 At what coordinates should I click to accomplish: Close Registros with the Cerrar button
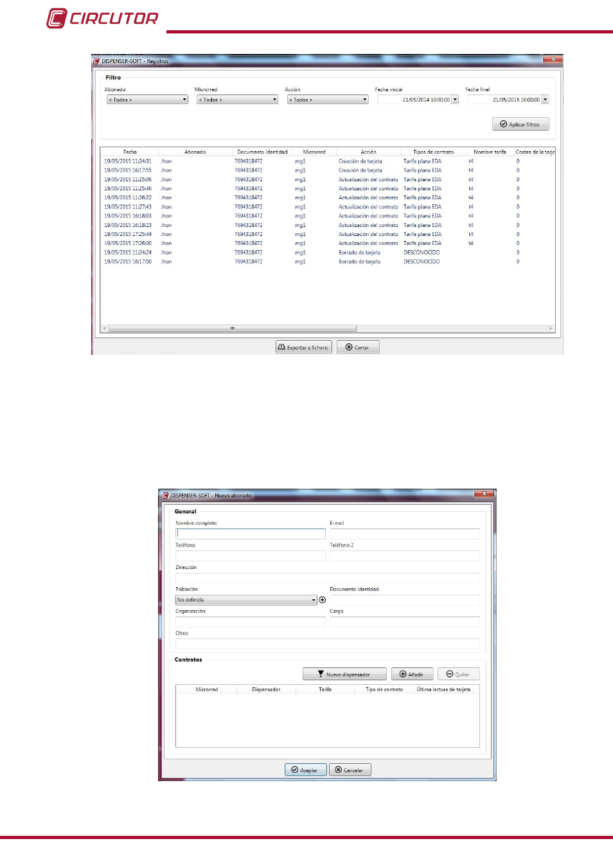pos(358,347)
